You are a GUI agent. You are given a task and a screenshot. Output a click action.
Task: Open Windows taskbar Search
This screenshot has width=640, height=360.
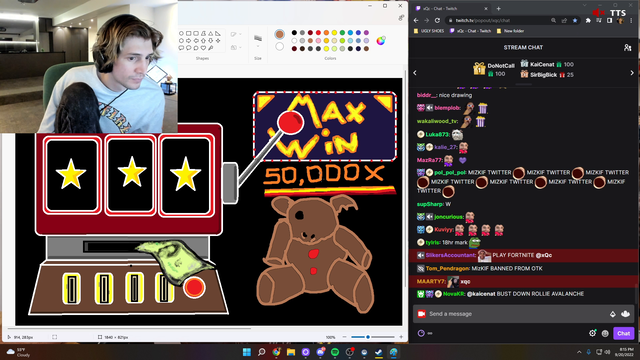(x=262, y=352)
